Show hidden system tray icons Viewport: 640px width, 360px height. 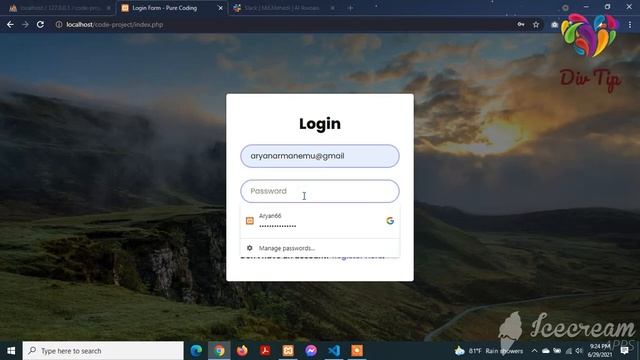tap(534, 351)
